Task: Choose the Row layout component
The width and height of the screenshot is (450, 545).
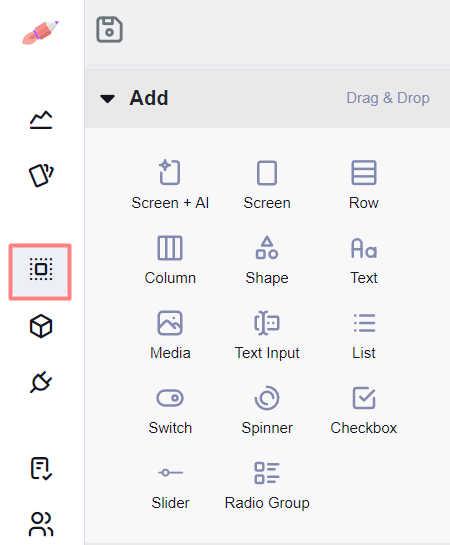Action: point(364,185)
